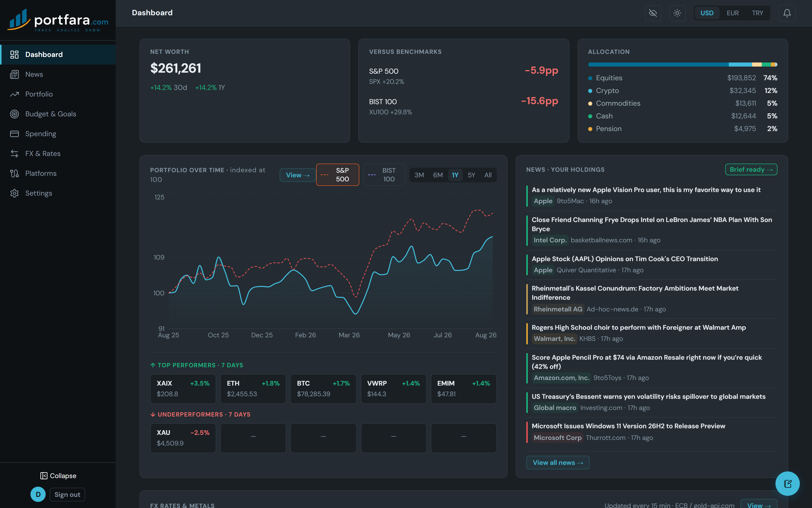Click the Portfolio trend-line icon
The width and height of the screenshot is (812, 508).
coord(14,94)
